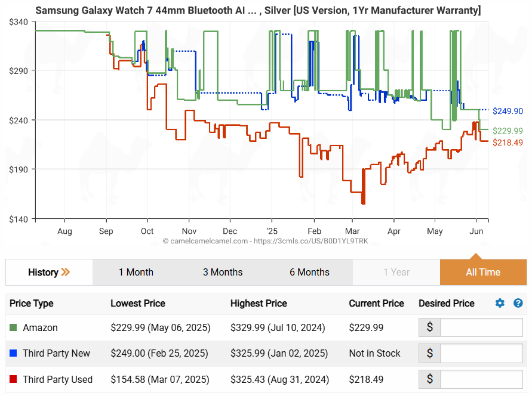Click the Samsung Galaxy Watch 7 chart title
Image resolution: width=532 pixels, height=396 pixels.
[x=258, y=11]
